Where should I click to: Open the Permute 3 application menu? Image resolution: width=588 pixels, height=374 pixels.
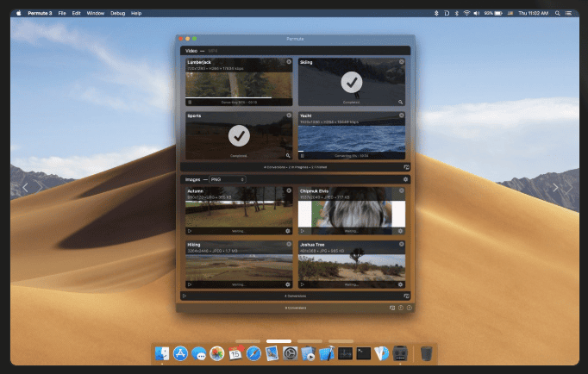(x=40, y=13)
